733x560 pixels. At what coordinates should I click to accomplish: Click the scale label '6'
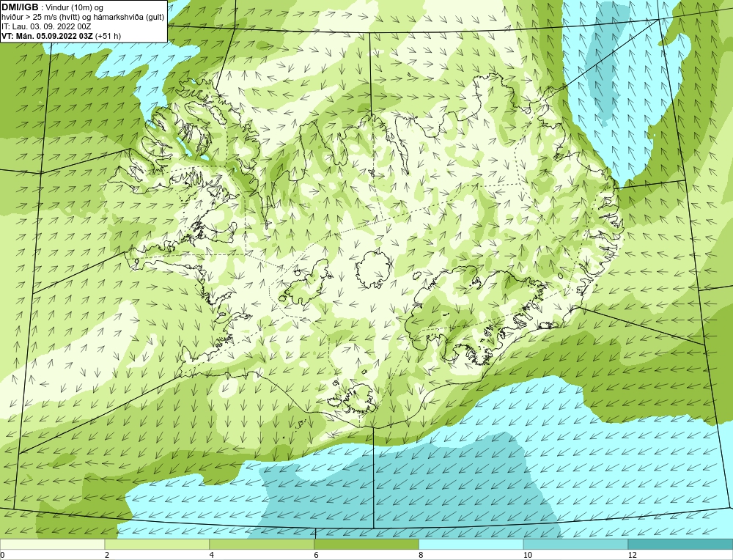point(317,556)
